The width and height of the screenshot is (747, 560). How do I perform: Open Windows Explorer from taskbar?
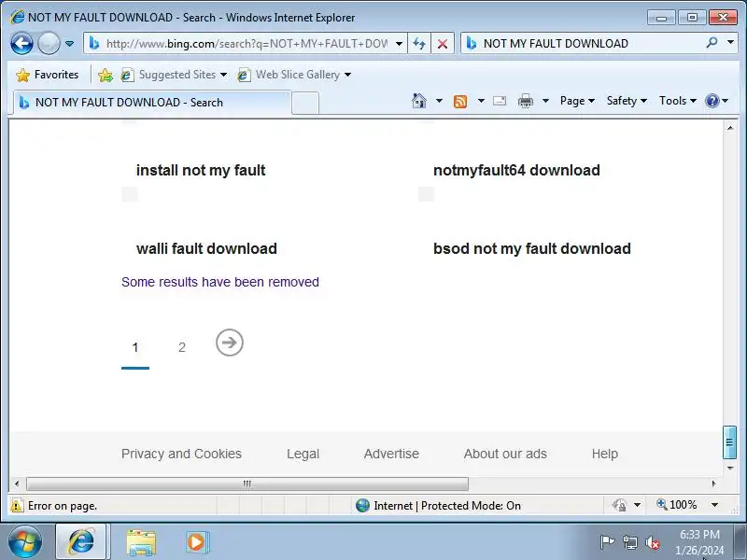click(x=141, y=542)
